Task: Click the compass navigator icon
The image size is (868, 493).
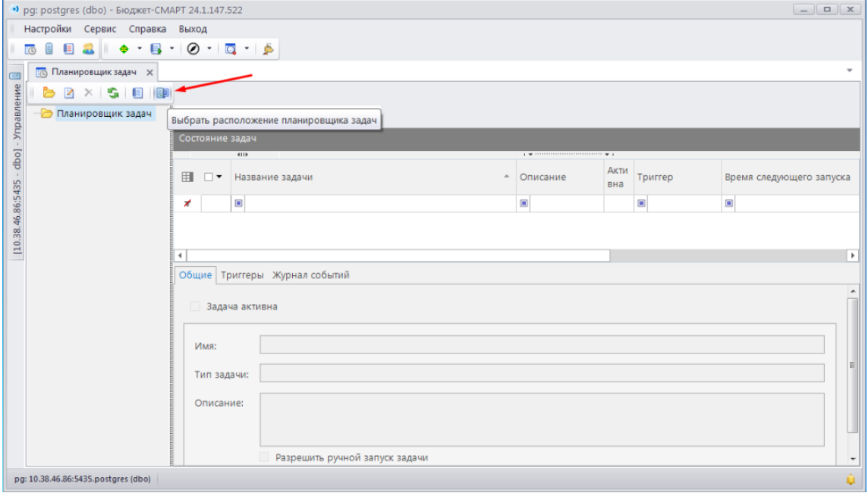Action: (193, 49)
